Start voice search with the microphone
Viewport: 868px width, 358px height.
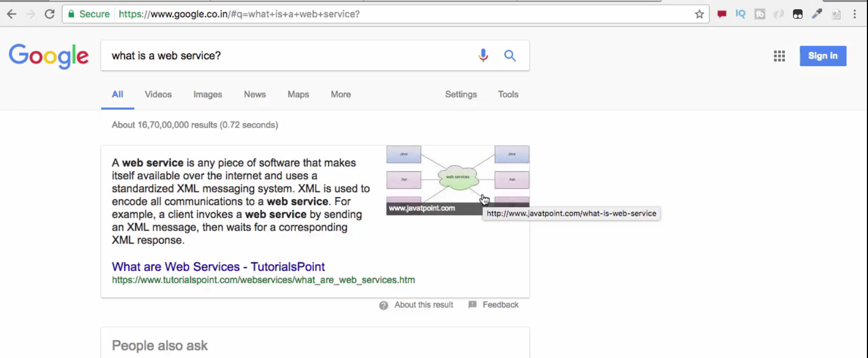tap(483, 55)
